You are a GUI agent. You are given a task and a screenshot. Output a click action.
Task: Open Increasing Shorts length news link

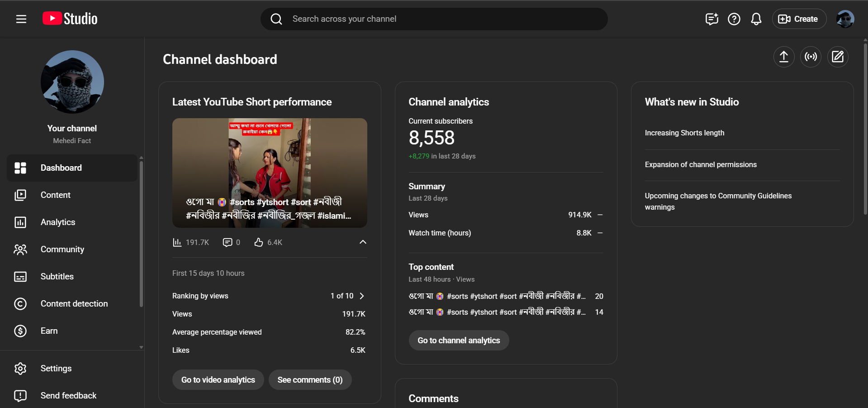684,133
